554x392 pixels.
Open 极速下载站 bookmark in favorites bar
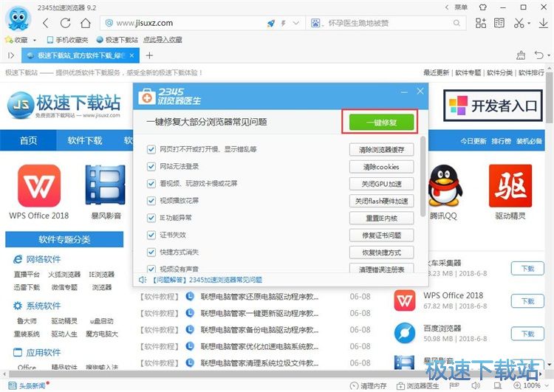point(117,40)
